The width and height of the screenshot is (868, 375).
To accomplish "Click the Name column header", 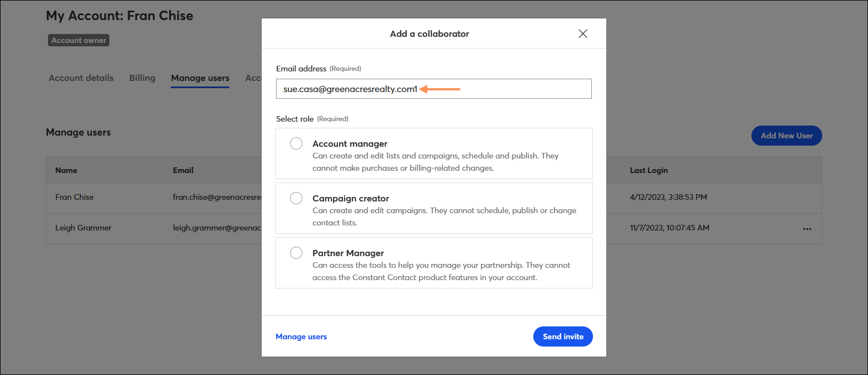I will click(x=66, y=170).
